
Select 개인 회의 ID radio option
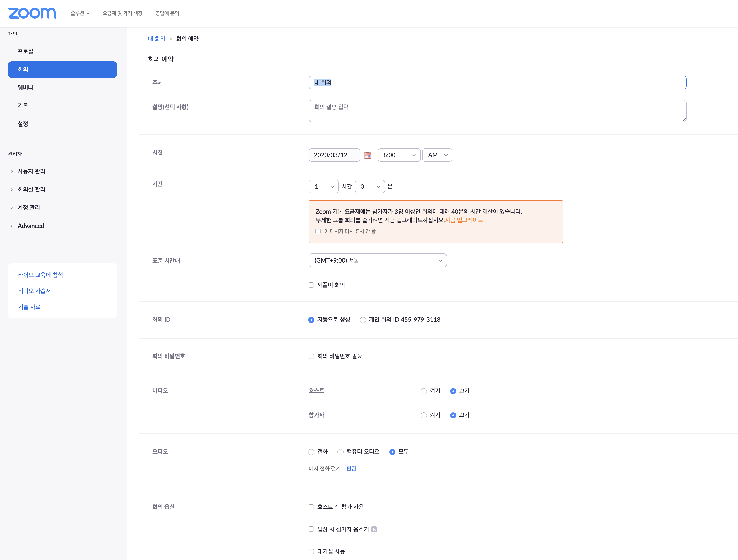pos(363,320)
